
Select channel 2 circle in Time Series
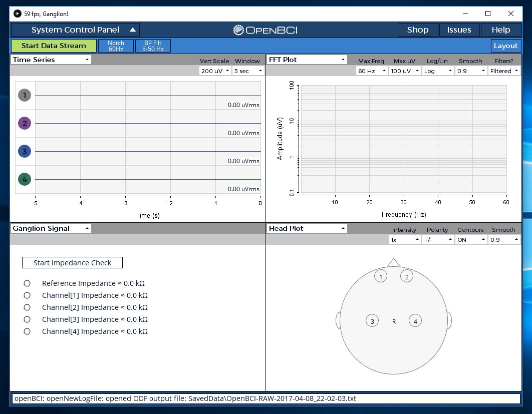tap(25, 123)
